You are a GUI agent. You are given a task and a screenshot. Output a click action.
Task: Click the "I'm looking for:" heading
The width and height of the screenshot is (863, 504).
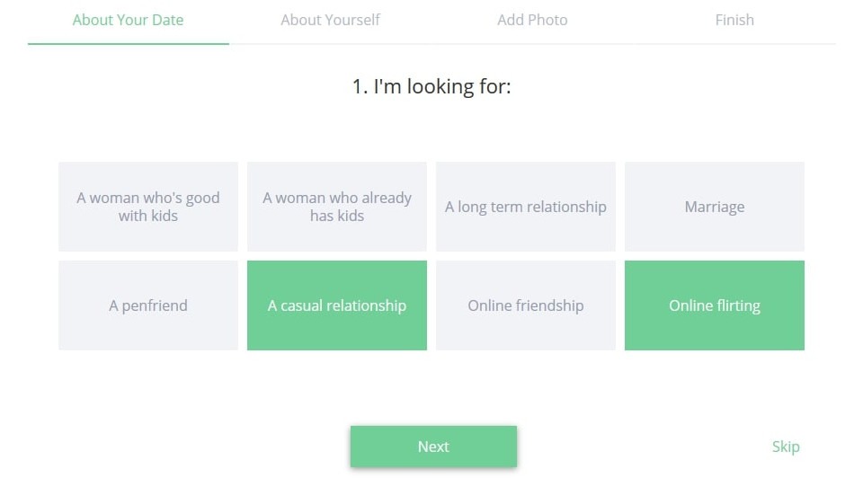pos(442,87)
